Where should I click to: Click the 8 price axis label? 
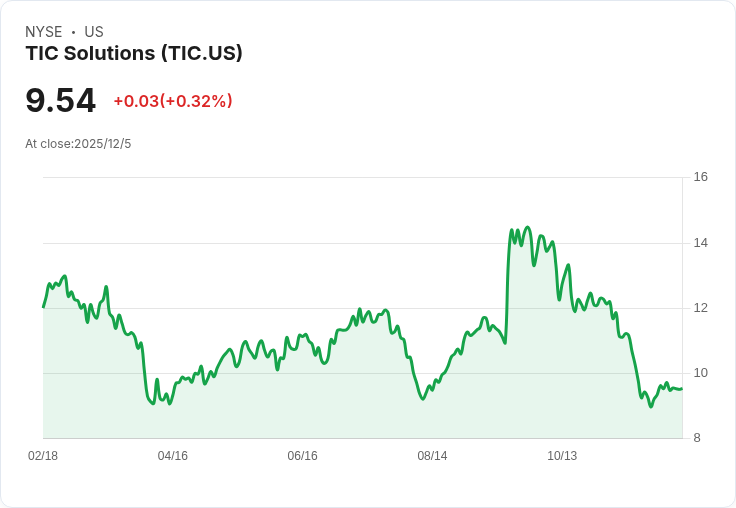click(697, 438)
